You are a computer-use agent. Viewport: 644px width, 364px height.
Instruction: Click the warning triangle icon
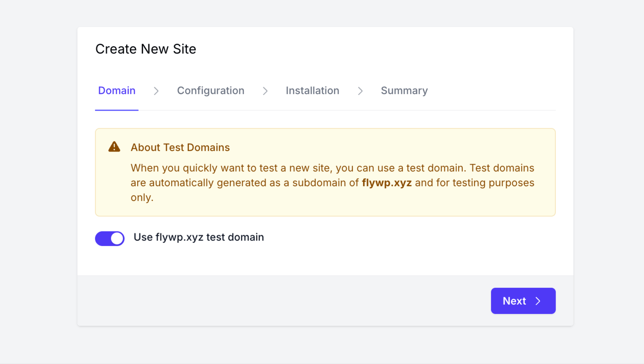(114, 147)
